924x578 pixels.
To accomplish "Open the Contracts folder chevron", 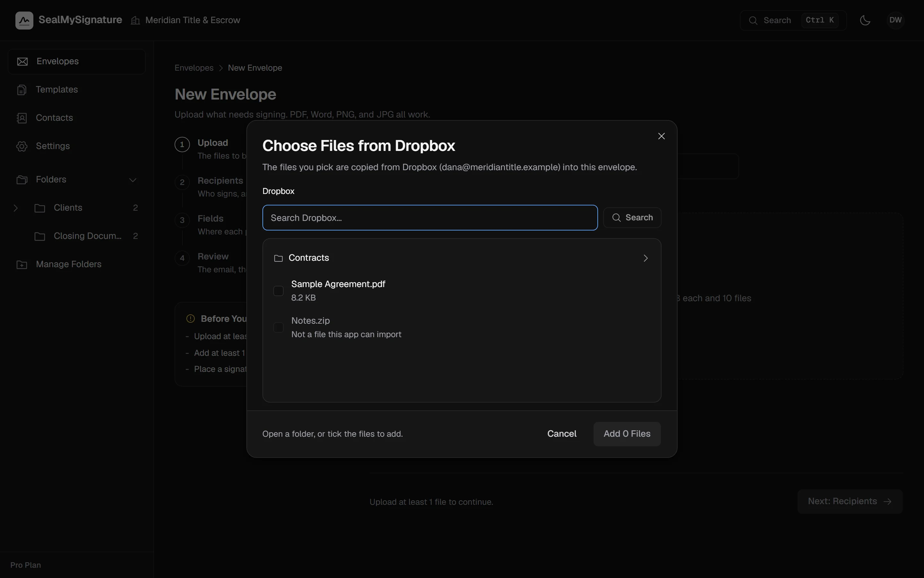I will tap(646, 258).
